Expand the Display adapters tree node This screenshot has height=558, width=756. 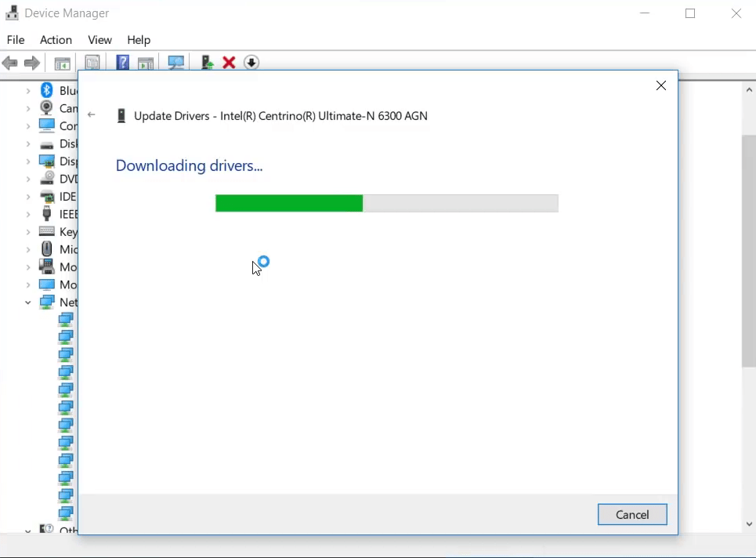click(28, 161)
